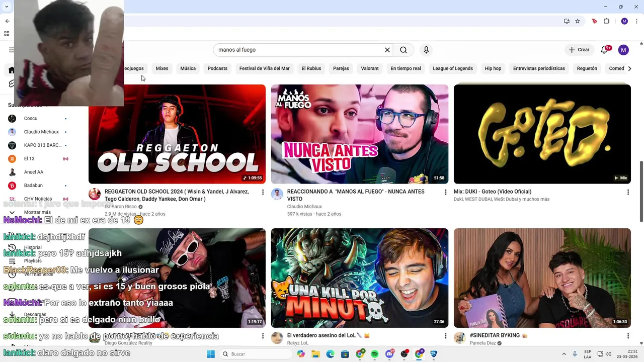Open options for Mix: DUKI - Goteo
Screen dimensions: 644x362
[x=628, y=192]
